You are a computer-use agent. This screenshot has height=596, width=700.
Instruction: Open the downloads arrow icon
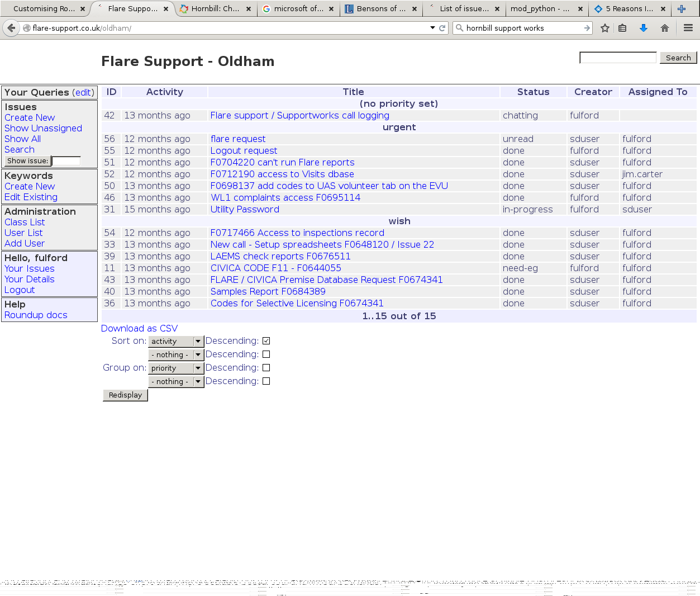644,28
